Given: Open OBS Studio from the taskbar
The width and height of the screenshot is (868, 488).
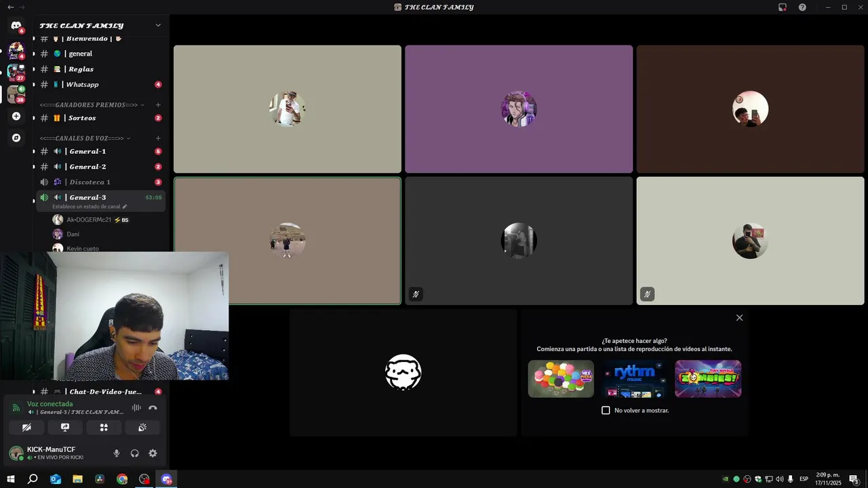Looking at the screenshot, I should 144,479.
